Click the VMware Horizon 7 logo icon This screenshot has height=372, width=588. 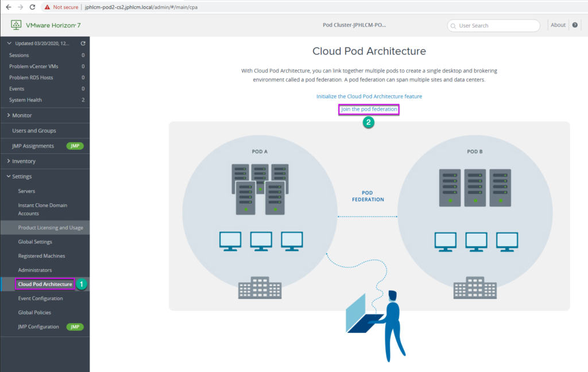[x=16, y=25]
